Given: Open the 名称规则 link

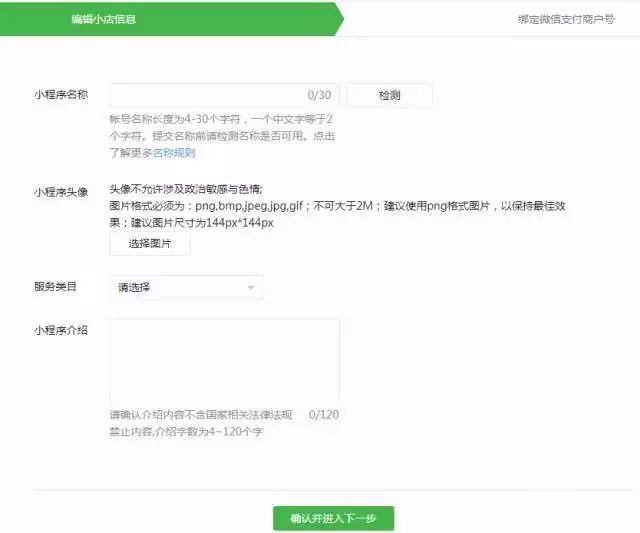Looking at the screenshot, I should point(173,153).
